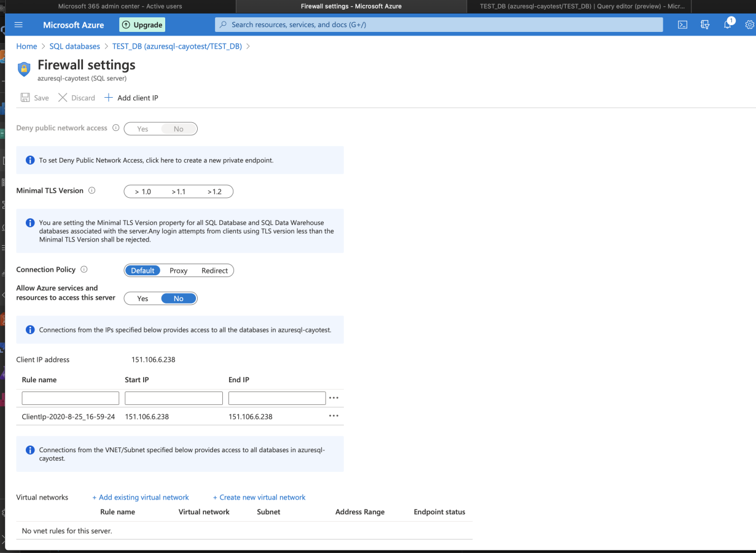Click the private endpoint info banner
Image resolution: width=756 pixels, height=553 pixels.
(180, 160)
